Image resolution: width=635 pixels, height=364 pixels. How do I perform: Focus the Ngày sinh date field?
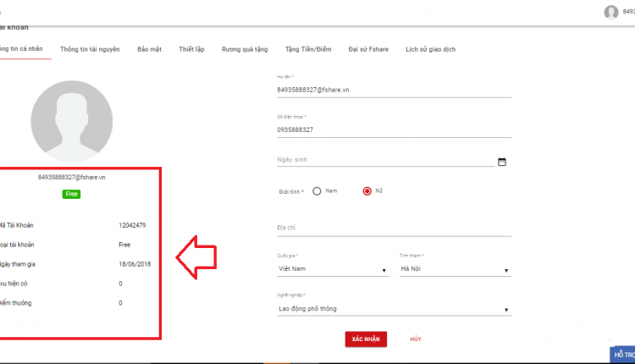tap(385, 160)
